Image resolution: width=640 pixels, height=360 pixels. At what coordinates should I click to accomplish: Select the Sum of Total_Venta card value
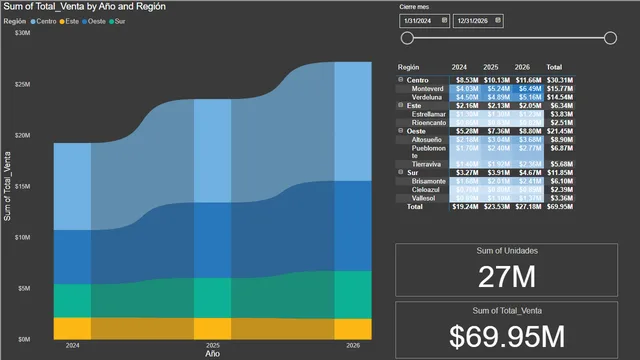pos(507,336)
